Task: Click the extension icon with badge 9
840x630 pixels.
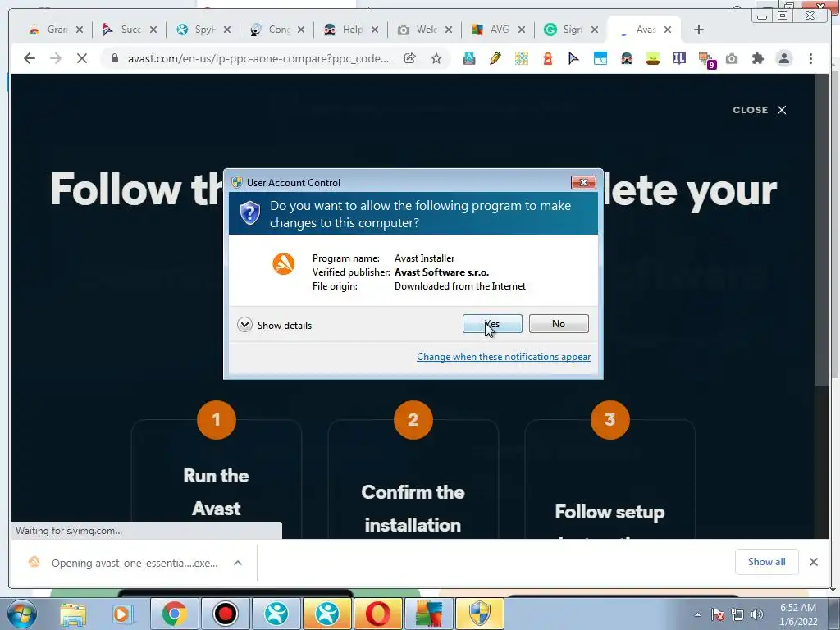Action: (x=706, y=59)
